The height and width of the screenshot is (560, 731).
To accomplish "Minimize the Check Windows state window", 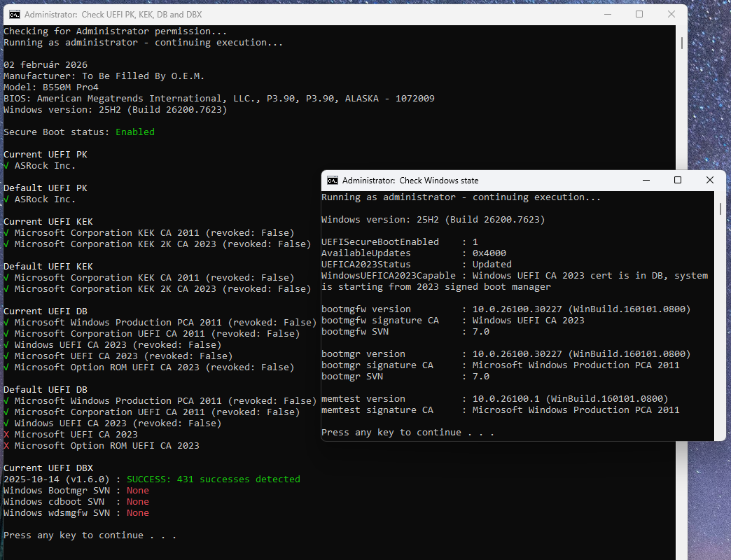I will pyautogui.click(x=646, y=181).
